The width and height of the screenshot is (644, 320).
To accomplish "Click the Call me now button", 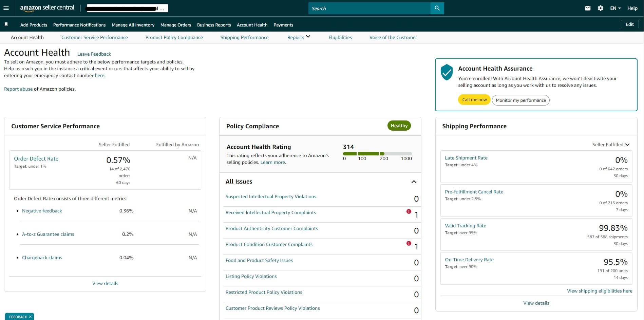I will tap(474, 99).
